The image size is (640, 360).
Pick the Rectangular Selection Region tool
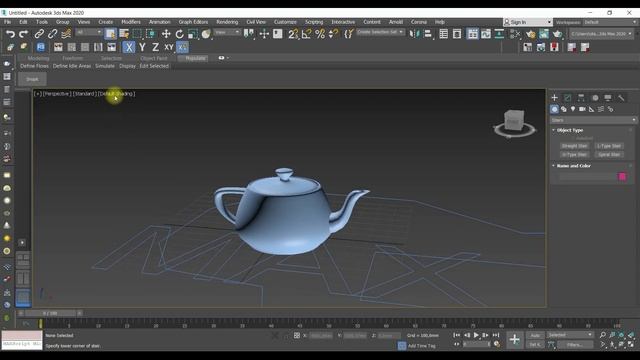pyautogui.click(x=137, y=34)
